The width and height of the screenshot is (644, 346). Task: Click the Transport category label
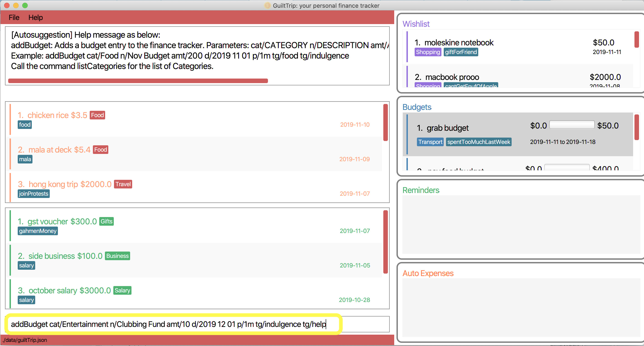[x=430, y=142]
